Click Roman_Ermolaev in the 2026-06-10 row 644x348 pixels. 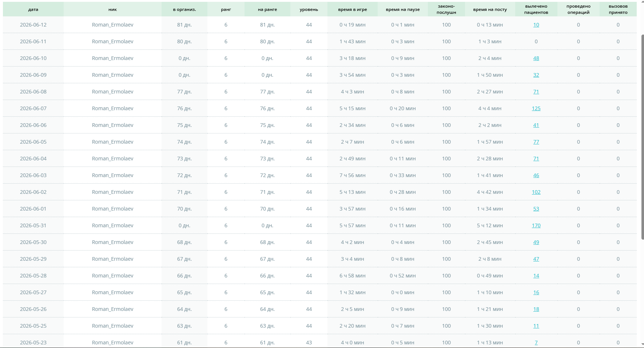pyautogui.click(x=112, y=58)
